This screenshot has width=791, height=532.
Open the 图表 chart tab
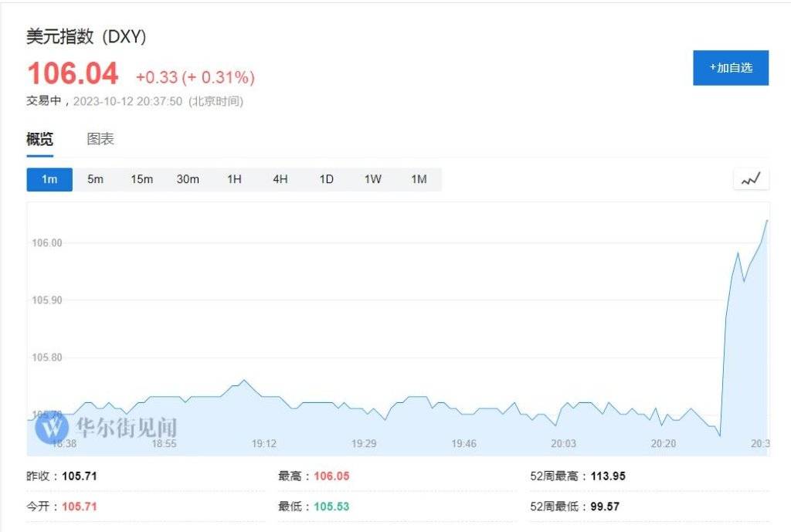pyautogui.click(x=100, y=140)
